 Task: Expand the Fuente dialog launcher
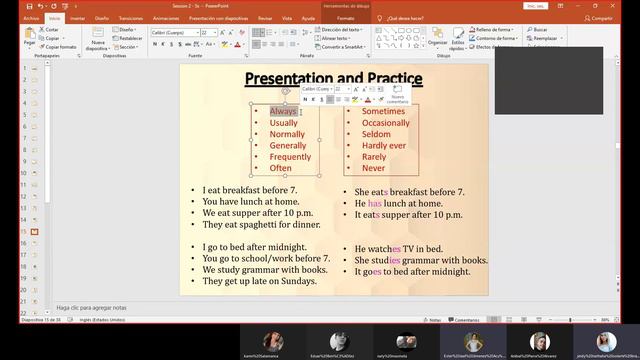click(246, 56)
